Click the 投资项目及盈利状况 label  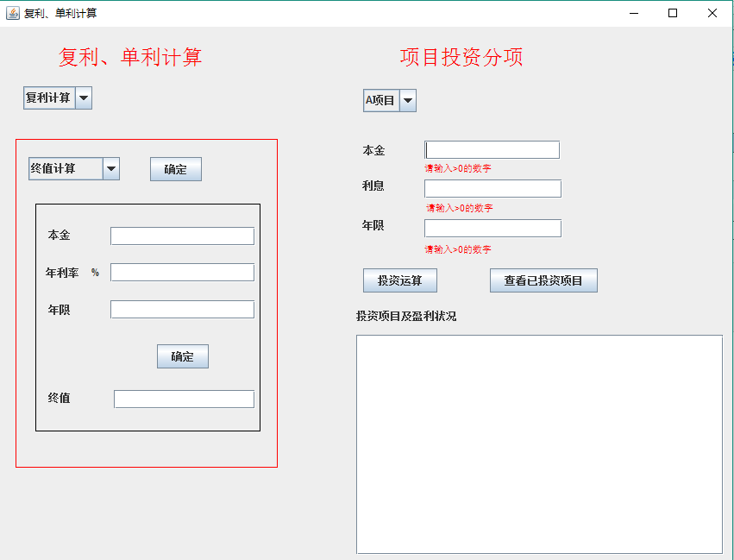click(x=406, y=317)
